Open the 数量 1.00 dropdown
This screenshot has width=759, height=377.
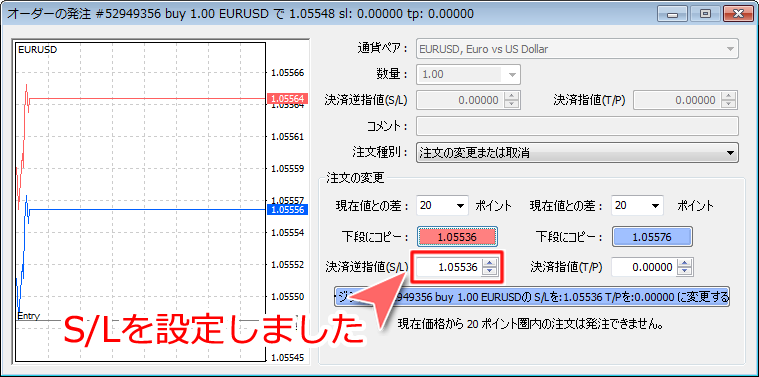pyautogui.click(x=468, y=75)
